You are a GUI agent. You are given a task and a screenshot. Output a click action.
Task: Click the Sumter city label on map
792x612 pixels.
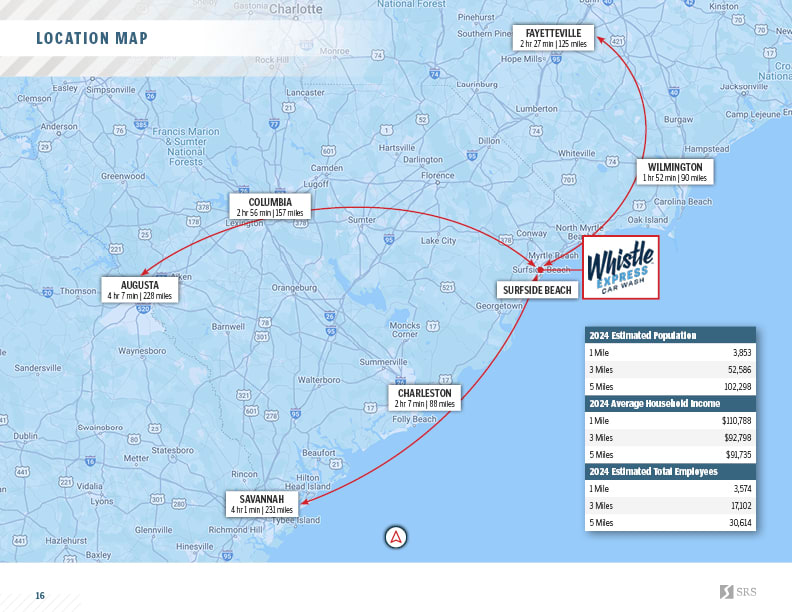point(362,220)
